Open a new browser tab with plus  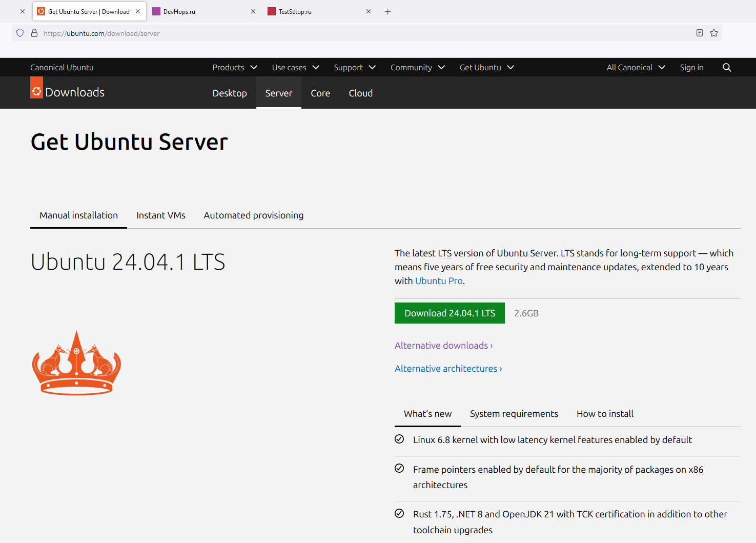point(388,12)
